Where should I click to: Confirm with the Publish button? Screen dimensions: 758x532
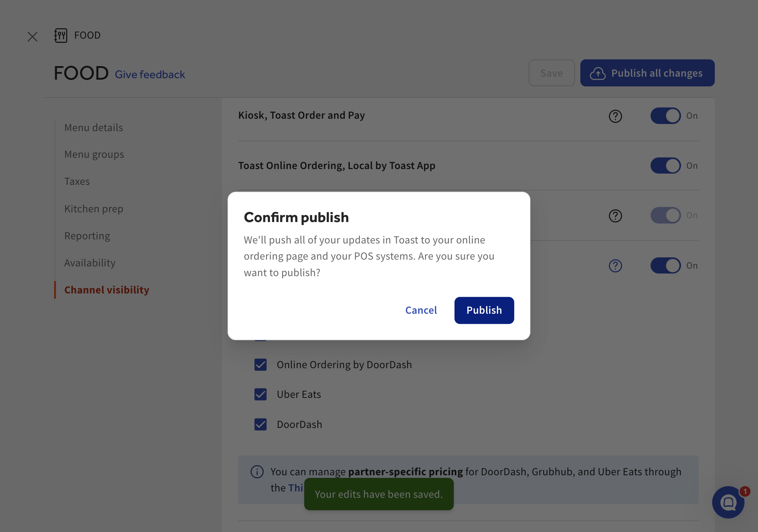[484, 310]
